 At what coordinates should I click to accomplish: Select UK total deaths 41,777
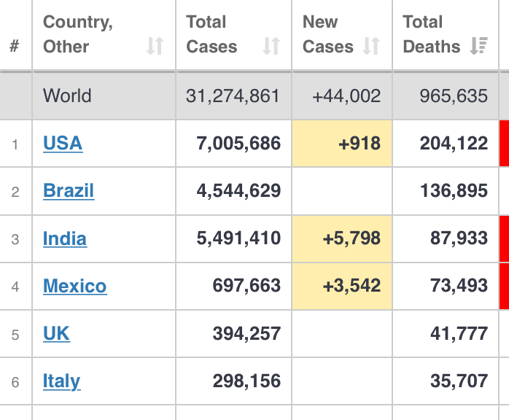[459, 334]
